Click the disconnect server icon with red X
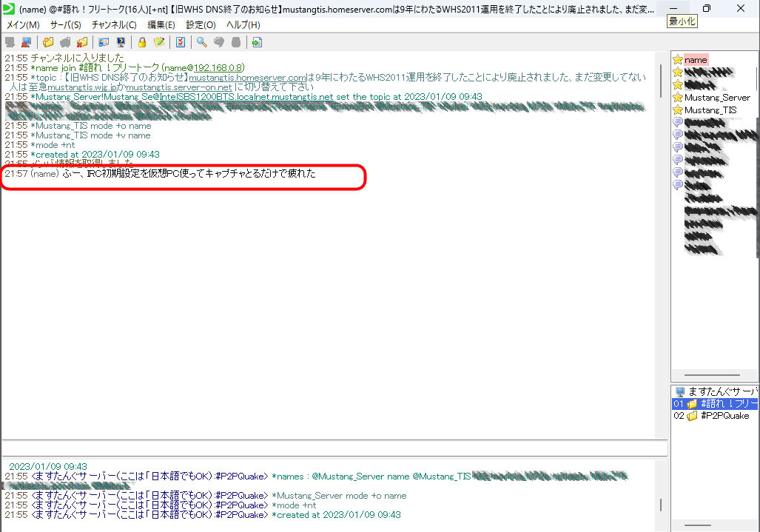This screenshot has width=760, height=532. [27, 42]
